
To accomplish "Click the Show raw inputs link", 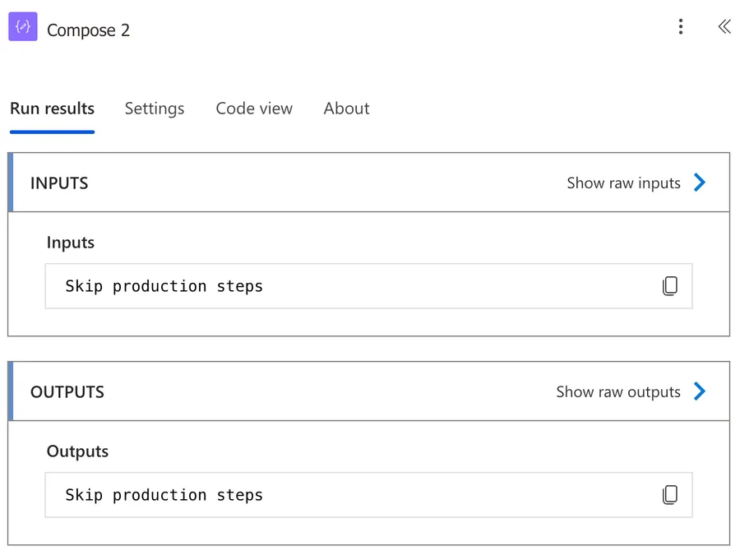I will click(x=623, y=183).
